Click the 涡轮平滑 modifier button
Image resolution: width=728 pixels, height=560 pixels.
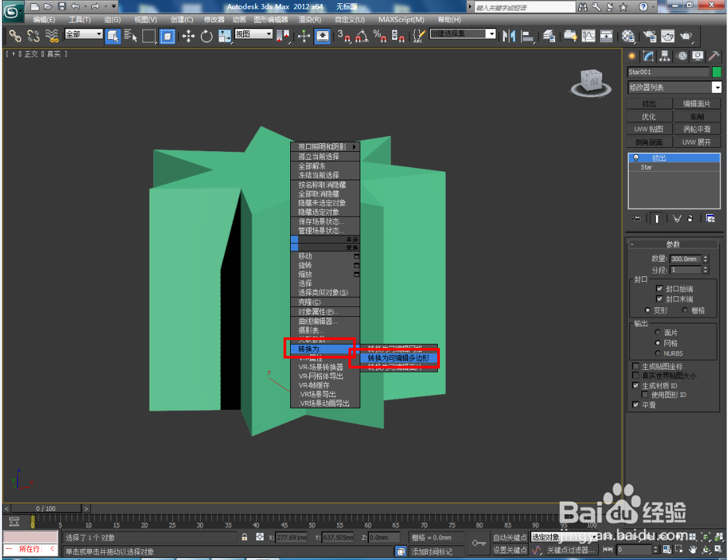697,129
